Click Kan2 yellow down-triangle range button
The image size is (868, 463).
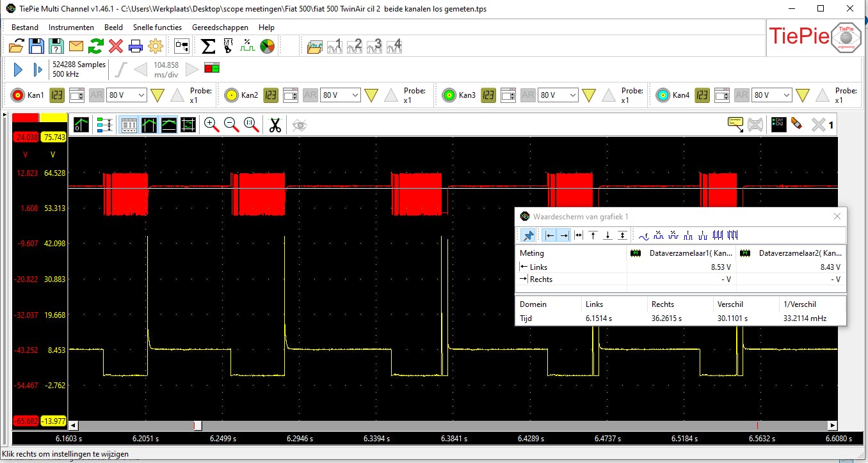371,95
